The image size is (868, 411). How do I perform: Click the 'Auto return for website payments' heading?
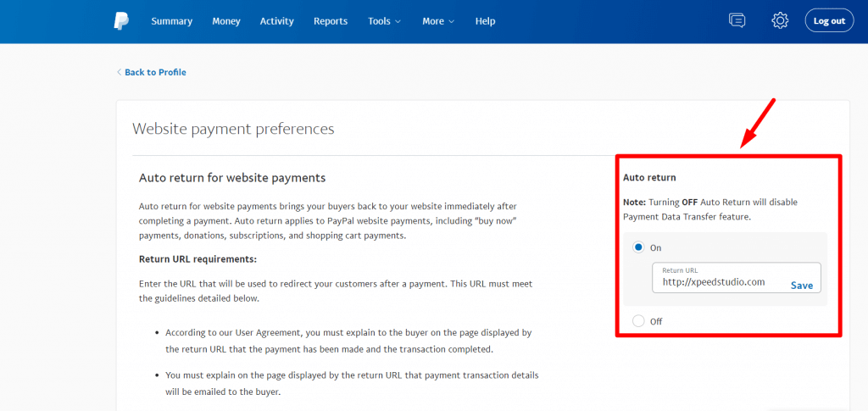tap(232, 178)
